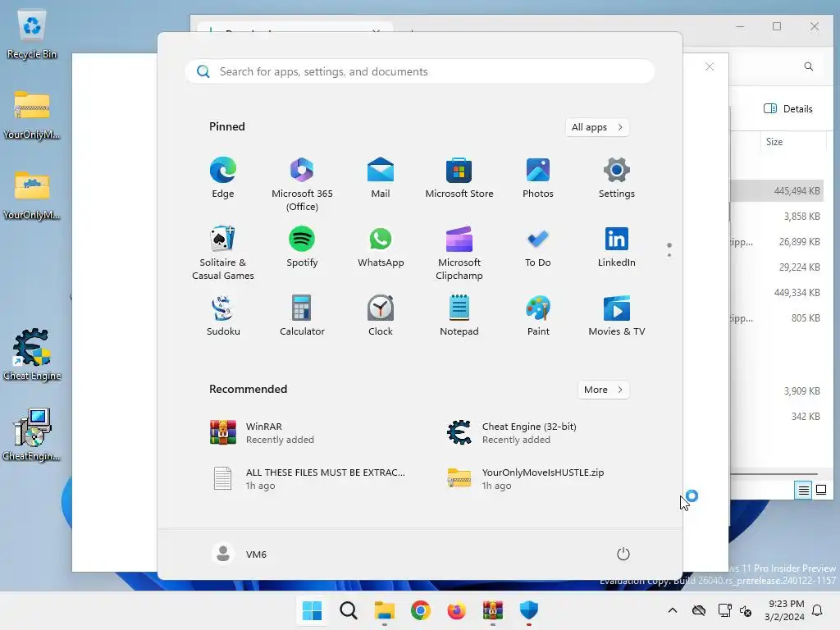Open Calculator
Screen dimensions: 840x630
[302, 316]
